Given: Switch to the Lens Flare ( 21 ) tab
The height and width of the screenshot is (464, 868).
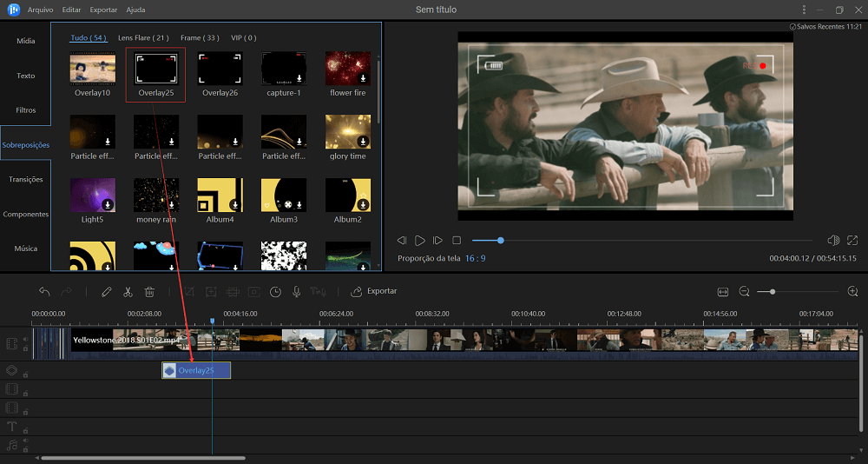Looking at the screenshot, I should tap(144, 37).
